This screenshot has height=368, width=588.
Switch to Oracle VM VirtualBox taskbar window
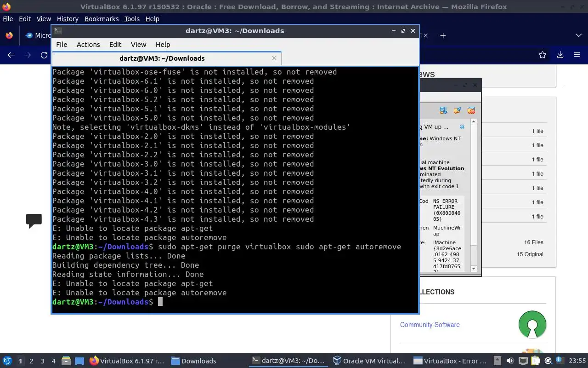(x=369, y=361)
